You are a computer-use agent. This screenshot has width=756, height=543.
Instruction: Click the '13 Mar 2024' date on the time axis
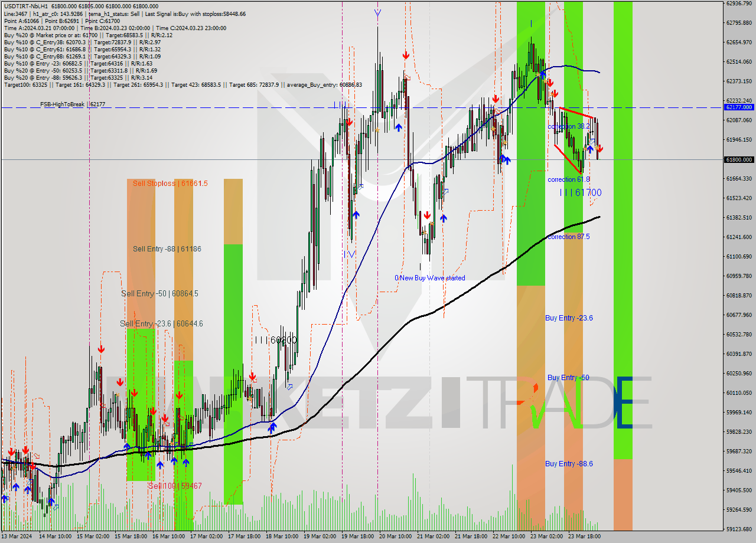(x=17, y=536)
